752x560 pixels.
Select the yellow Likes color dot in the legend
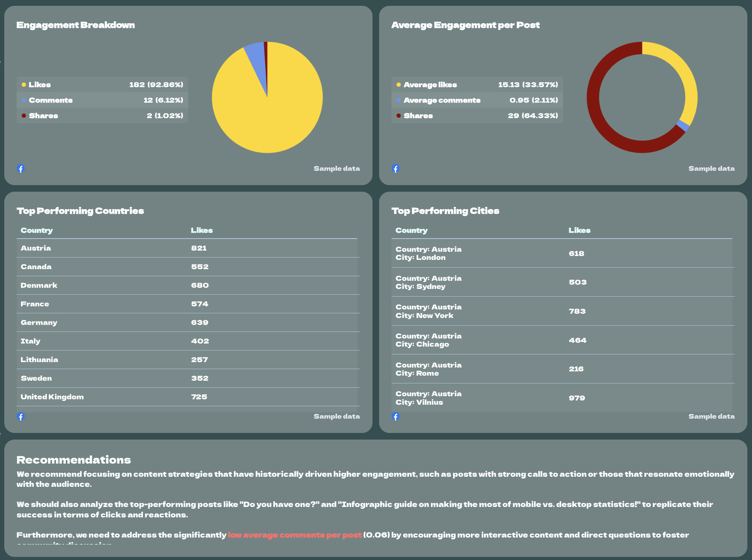point(24,84)
